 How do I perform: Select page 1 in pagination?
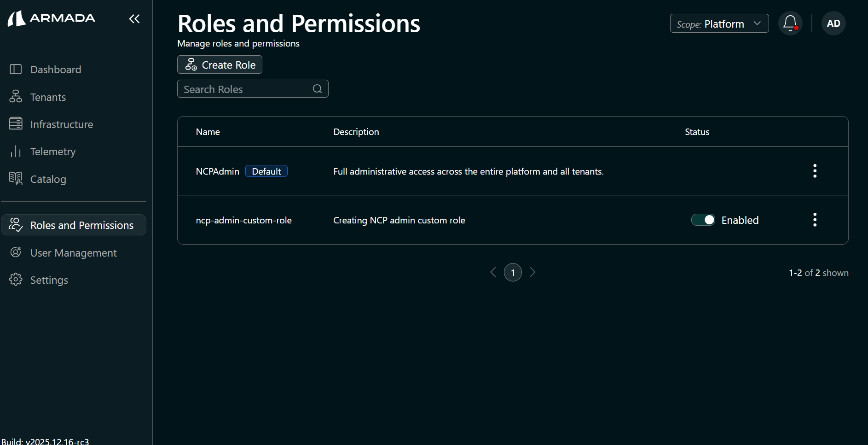[x=513, y=272]
